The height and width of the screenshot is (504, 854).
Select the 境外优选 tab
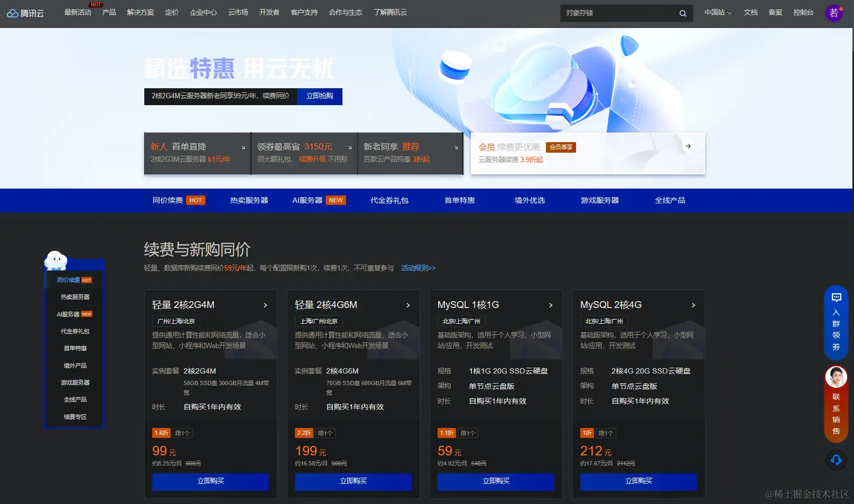tap(530, 201)
